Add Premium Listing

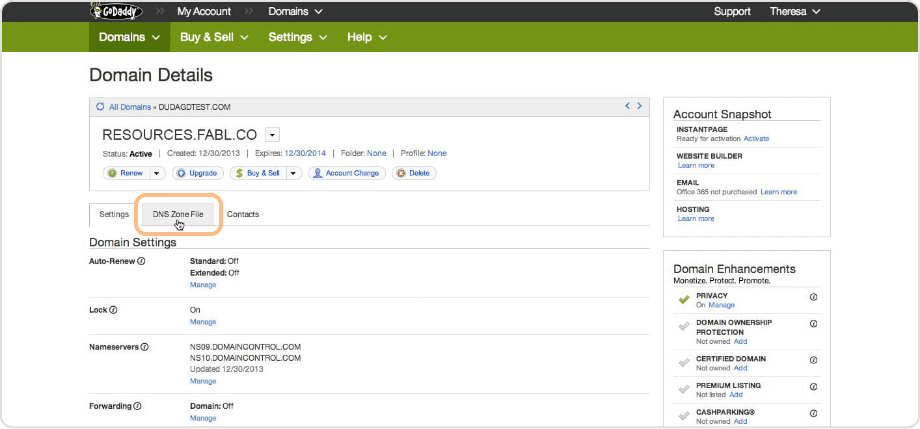coord(736,395)
